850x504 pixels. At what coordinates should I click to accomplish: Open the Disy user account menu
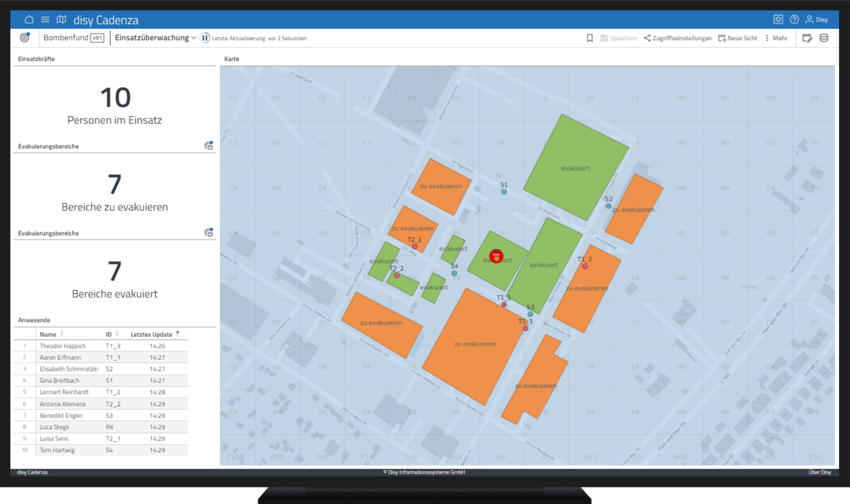coord(816,19)
